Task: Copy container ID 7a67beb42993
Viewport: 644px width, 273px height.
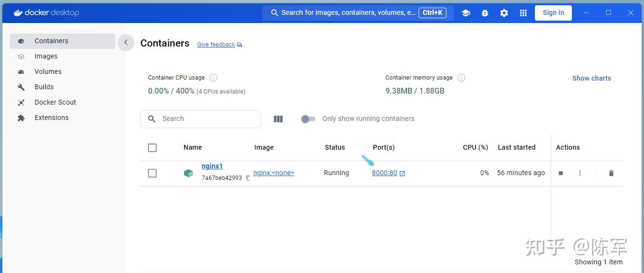Action: pyautogui.click(x=248, y=178)
